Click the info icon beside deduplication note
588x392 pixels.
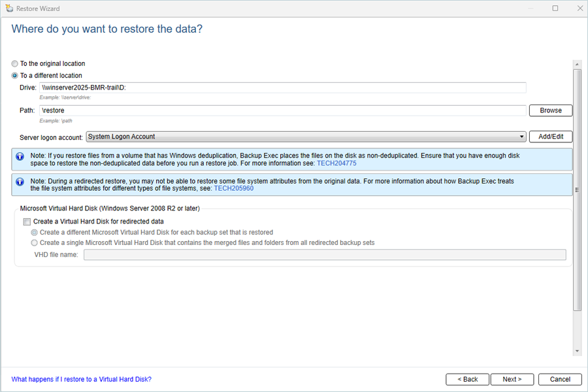20,156
